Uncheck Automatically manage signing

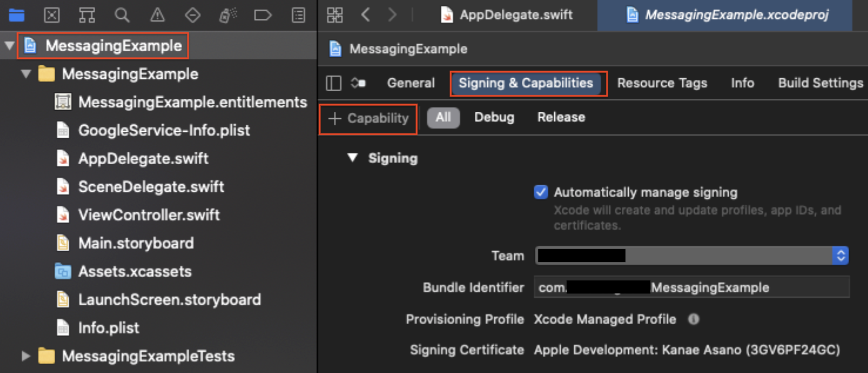pyautogui.click(x=541, y=192)
